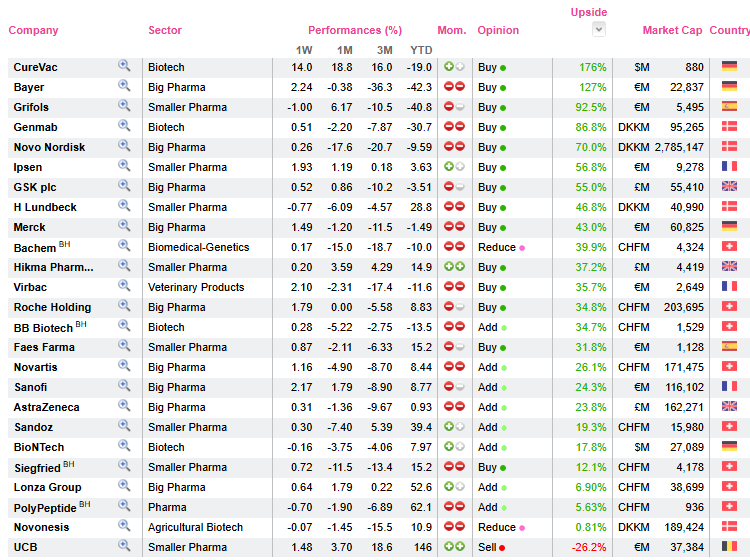Click the YTD performance subheader
This screenshot has height=560, width=750.
click(x=421, y=50)
